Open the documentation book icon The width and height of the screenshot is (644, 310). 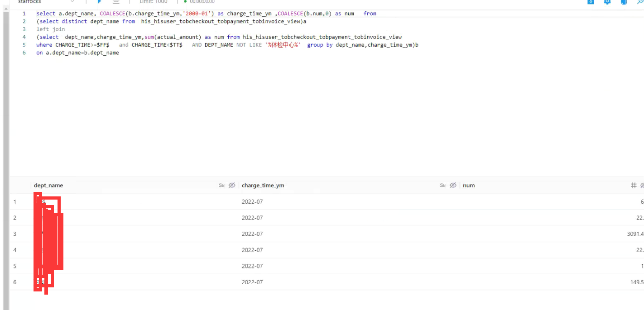click(x=624, y=2)
